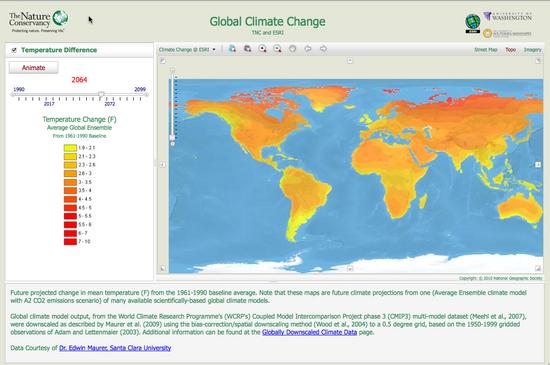This screenshot has width=550, height=365.
Task: Click the top-left corner icon of the map
Action: point(163,61)
